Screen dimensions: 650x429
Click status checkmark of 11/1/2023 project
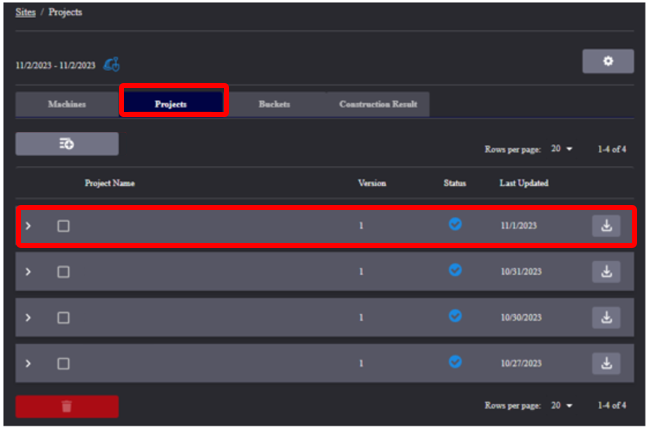[455, 225]
